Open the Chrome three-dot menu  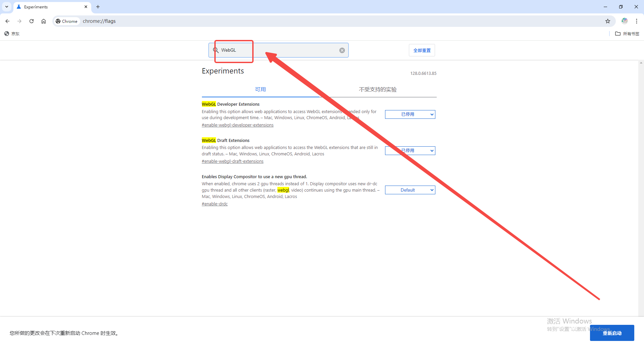[x=637, y=21]
